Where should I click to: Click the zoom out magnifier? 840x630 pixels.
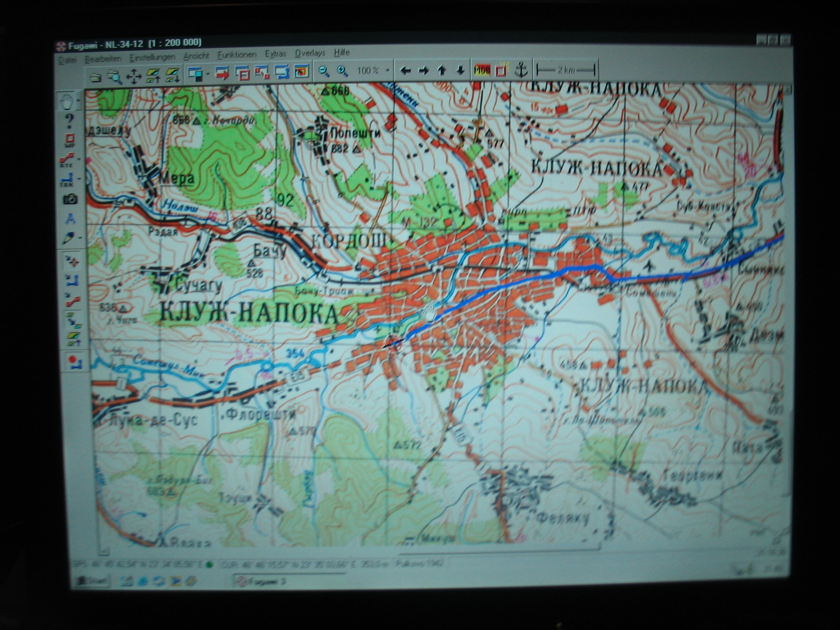[x=324, y=71]
